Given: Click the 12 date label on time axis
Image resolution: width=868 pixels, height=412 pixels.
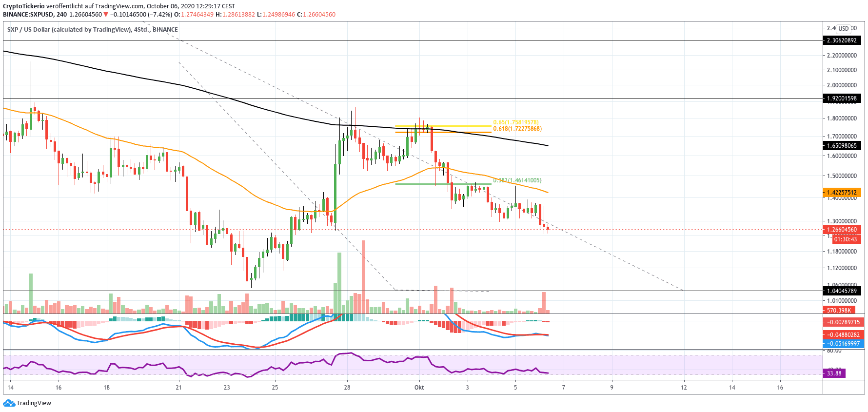Looking at the screenshot, I should [x=684, y=388].
